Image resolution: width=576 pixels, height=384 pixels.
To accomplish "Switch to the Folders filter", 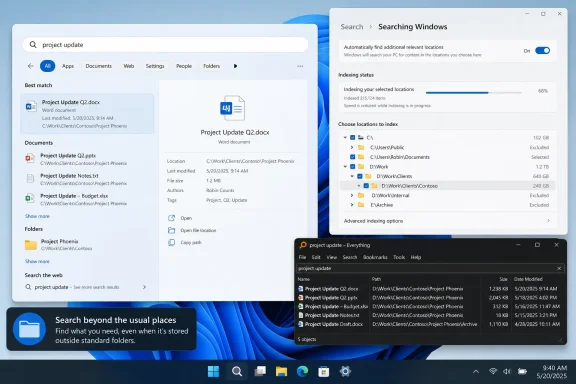I will (x=211, y=66).
